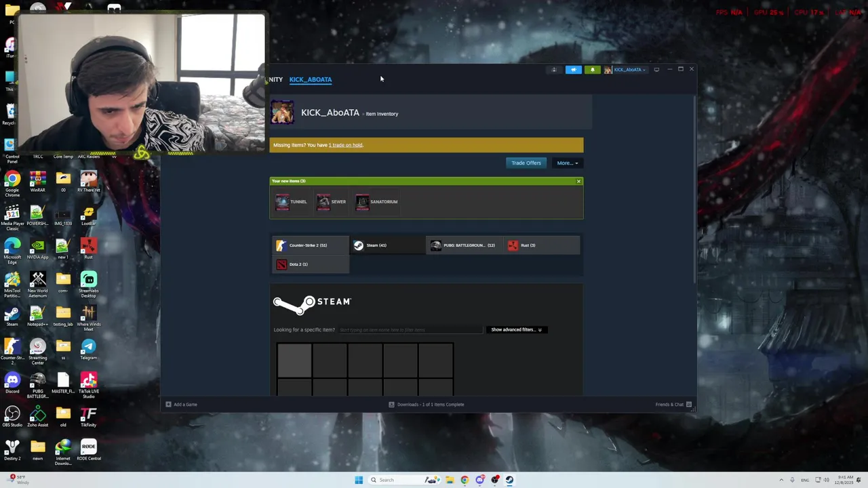868x488 pixels.
Task: Dismiss the Your new items banner
Action: coord(578,181)
